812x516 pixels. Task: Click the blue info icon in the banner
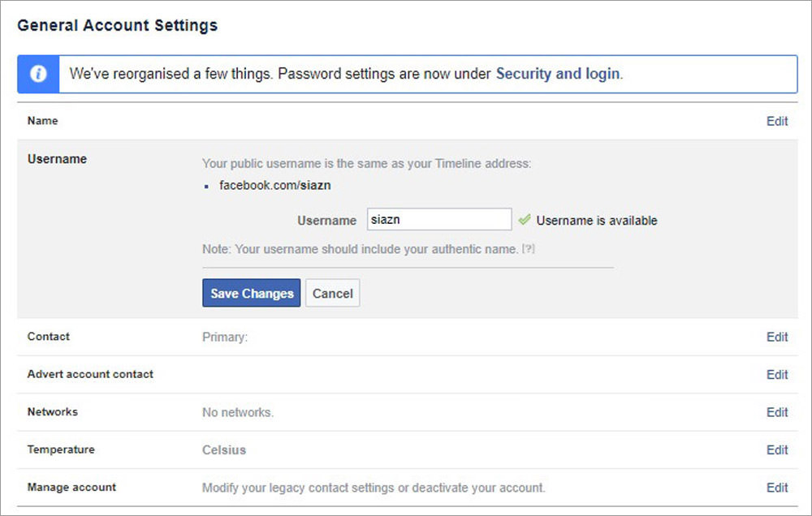[x=37, y=74]
